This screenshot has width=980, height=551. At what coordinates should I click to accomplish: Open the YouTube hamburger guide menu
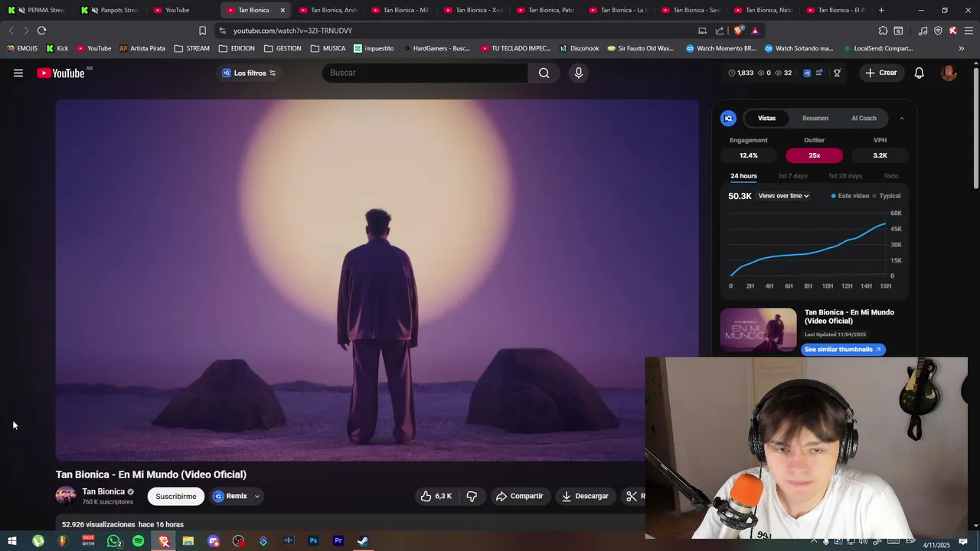tap(18, 73)
